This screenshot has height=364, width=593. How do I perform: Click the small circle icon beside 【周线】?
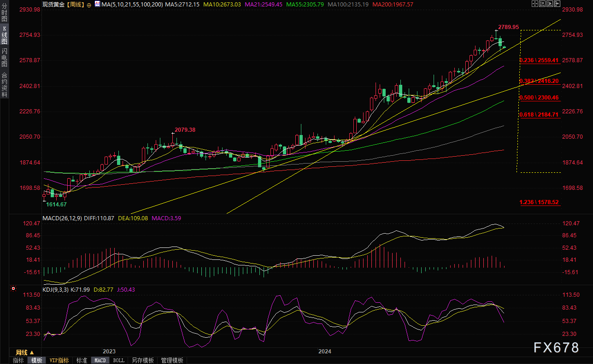tap(89, 5)
